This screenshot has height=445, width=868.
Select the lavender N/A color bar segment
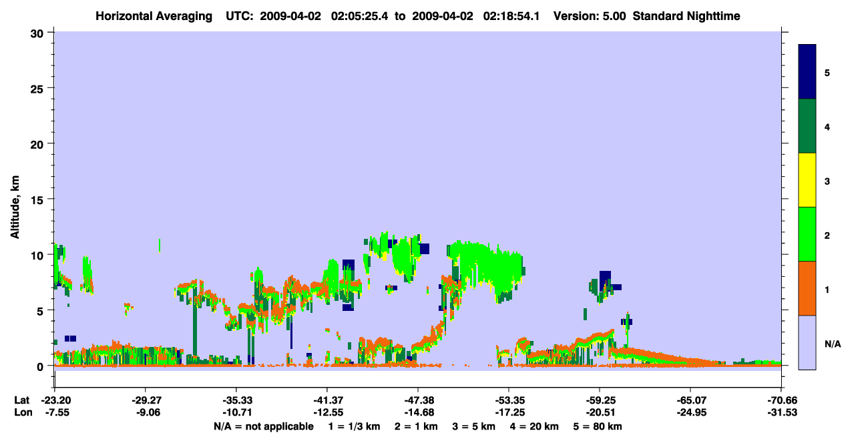807,342
